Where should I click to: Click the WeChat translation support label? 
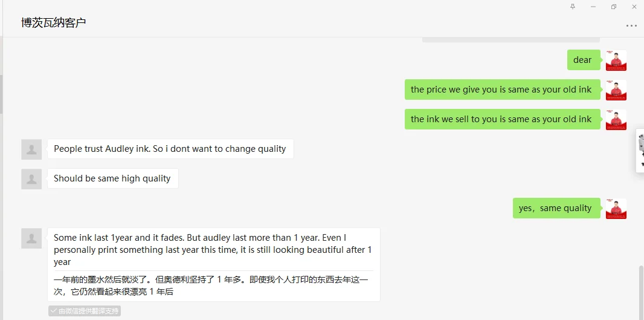click(x=85, y=311)
